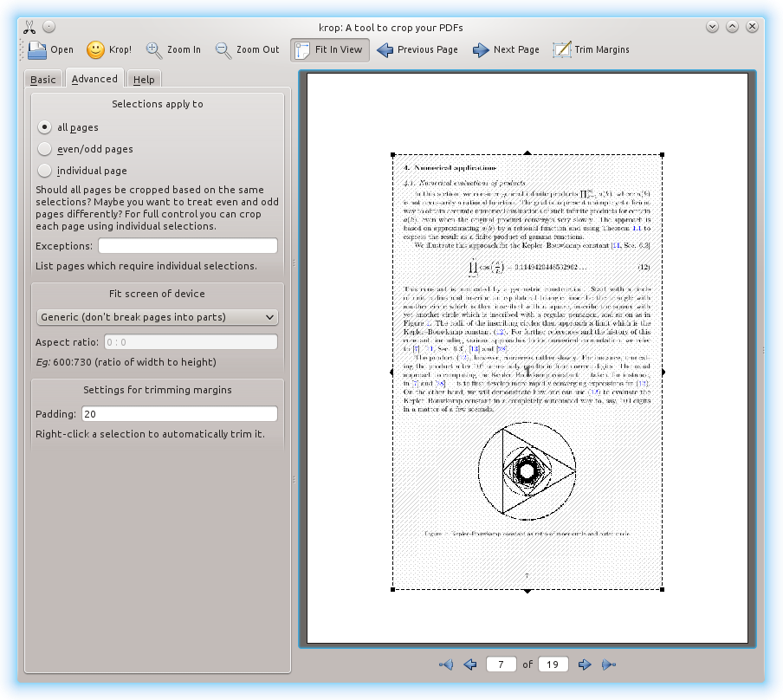The height and width of the screenshot is (700, 783).
Task: Click the round pin button in titlebar
Action: click(49, 27)
